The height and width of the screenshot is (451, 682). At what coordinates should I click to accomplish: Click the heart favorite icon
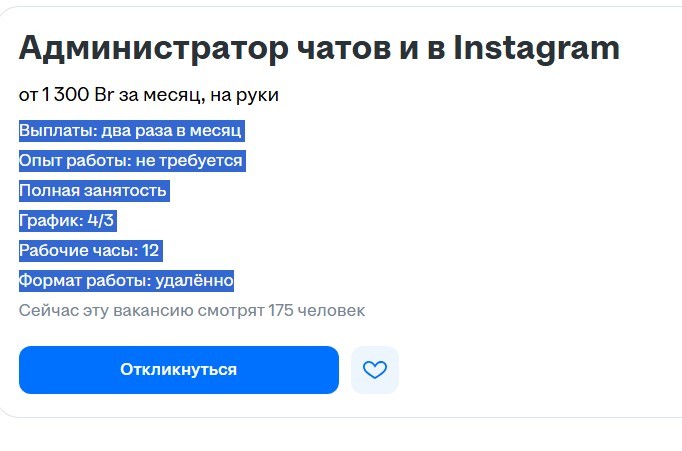click(374, 370)
